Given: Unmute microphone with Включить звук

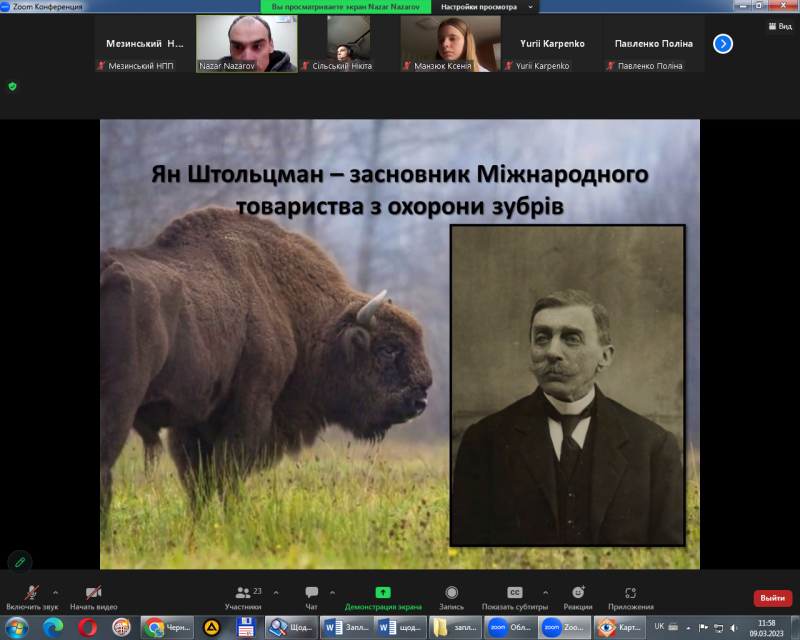Looking at the screenshot, I should click(32, 593).
